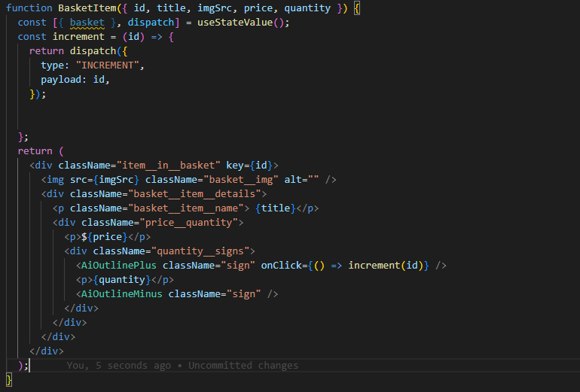Click the 'src' attribute of the img tag
The image size is (580, 392).
click(78, 180)
